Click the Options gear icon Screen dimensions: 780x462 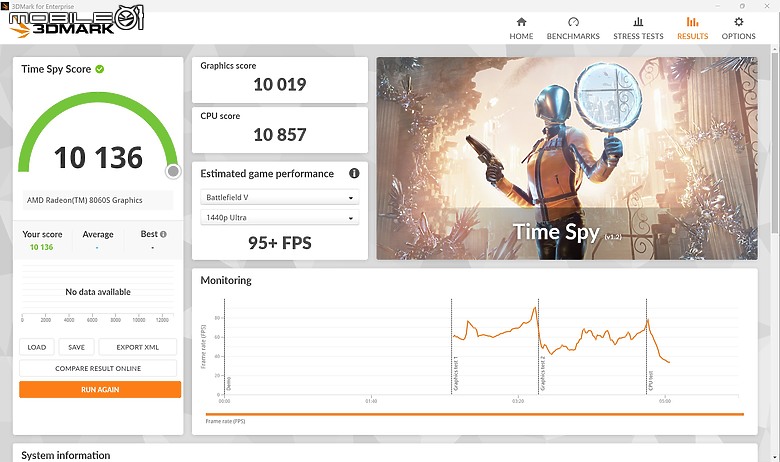739,21
